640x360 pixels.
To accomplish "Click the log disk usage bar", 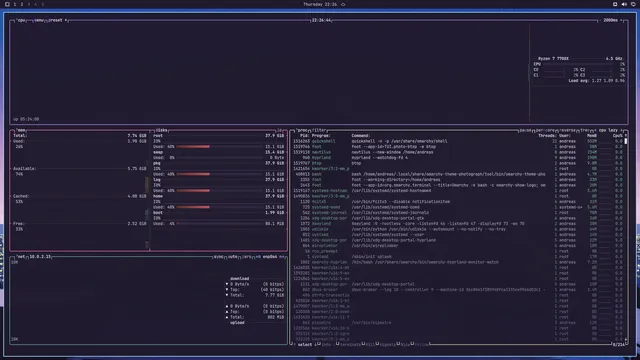I will [x=219, y=191].
